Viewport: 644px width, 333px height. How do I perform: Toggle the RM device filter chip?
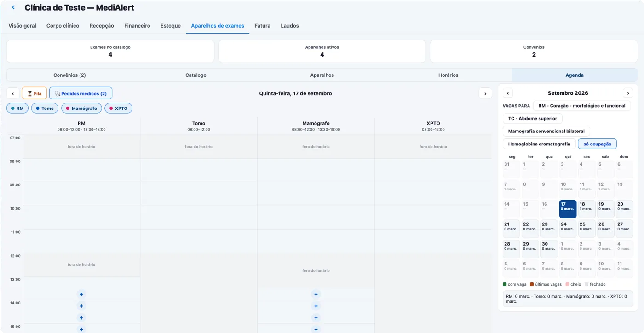(x=17, y=109)
